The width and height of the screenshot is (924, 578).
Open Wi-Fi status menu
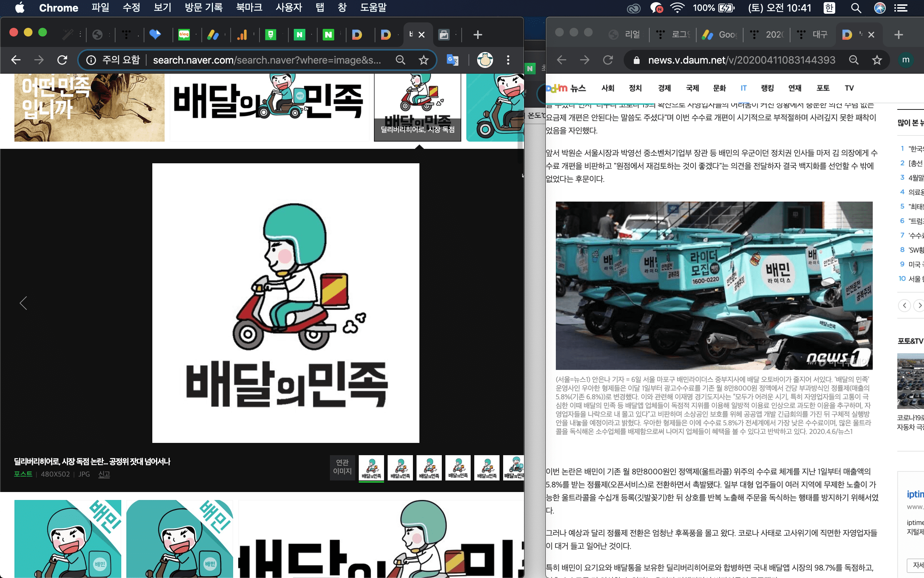coord(677,8)
